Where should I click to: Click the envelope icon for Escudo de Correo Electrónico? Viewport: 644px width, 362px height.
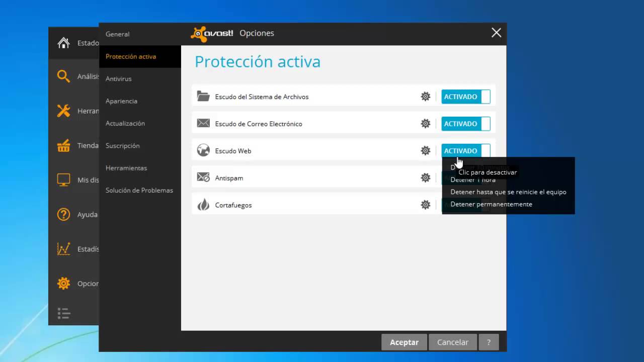point(203,123)
